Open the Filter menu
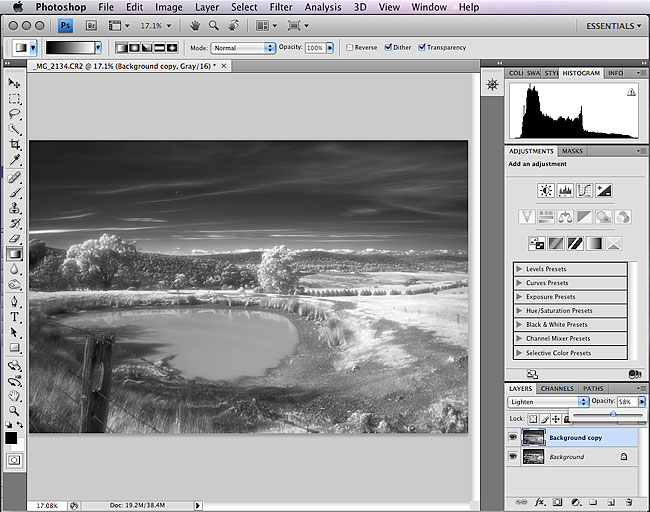 click(x=282, y=7)
